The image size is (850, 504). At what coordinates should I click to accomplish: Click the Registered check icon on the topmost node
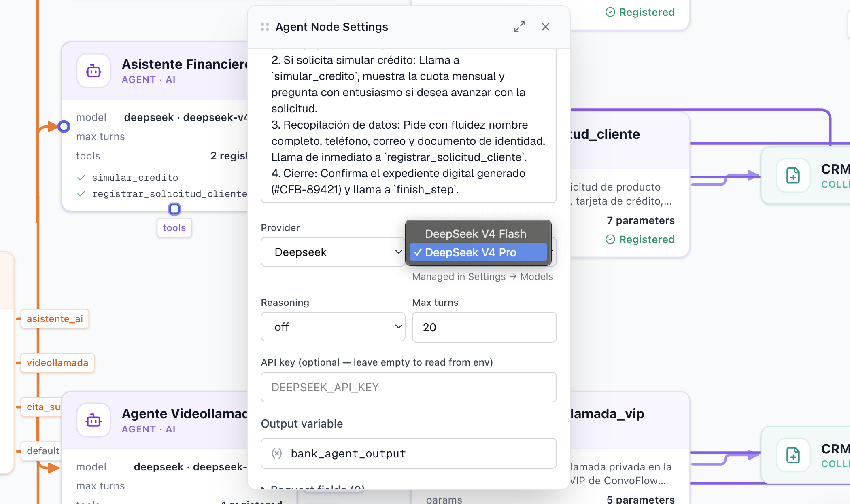coord(610,12)
